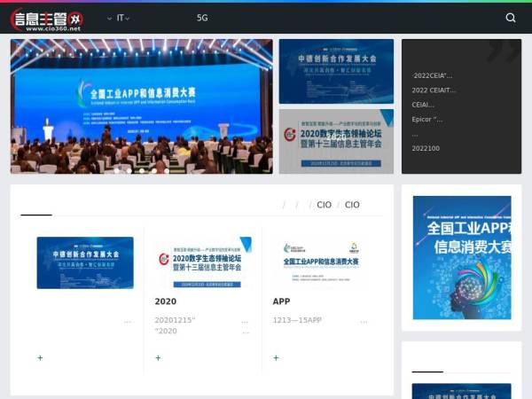Viewport: 532px width, 399px height.
Task: Select the fifth carousel dot
Action: point(167,171)
